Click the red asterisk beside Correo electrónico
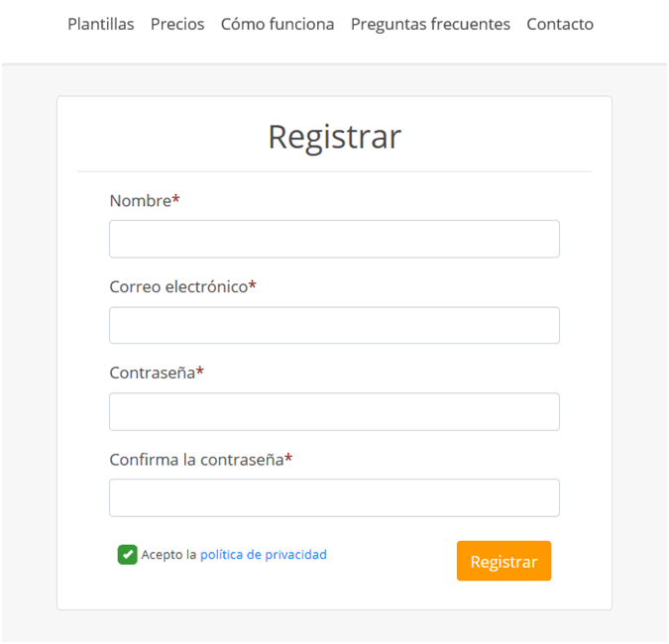The height and width of the screenshot is (644, 669). point(252,285)
